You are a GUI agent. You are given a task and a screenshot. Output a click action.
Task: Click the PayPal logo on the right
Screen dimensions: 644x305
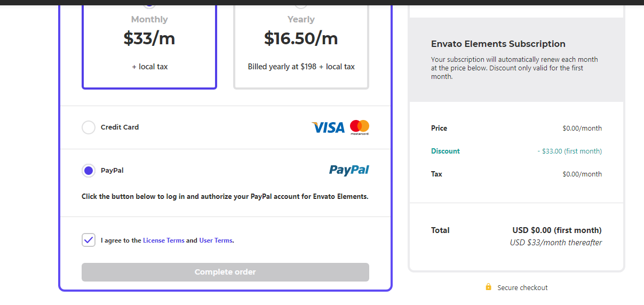(x=349, y=170)
